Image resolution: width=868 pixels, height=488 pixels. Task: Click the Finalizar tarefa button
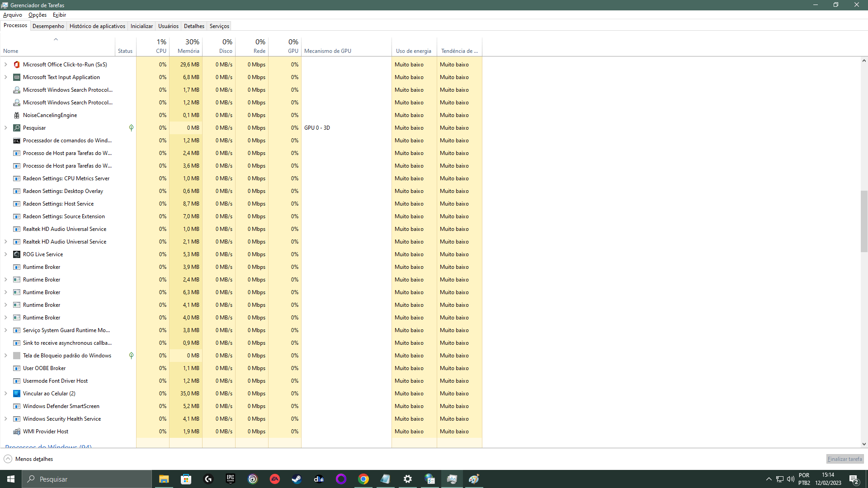pos(844,459)
